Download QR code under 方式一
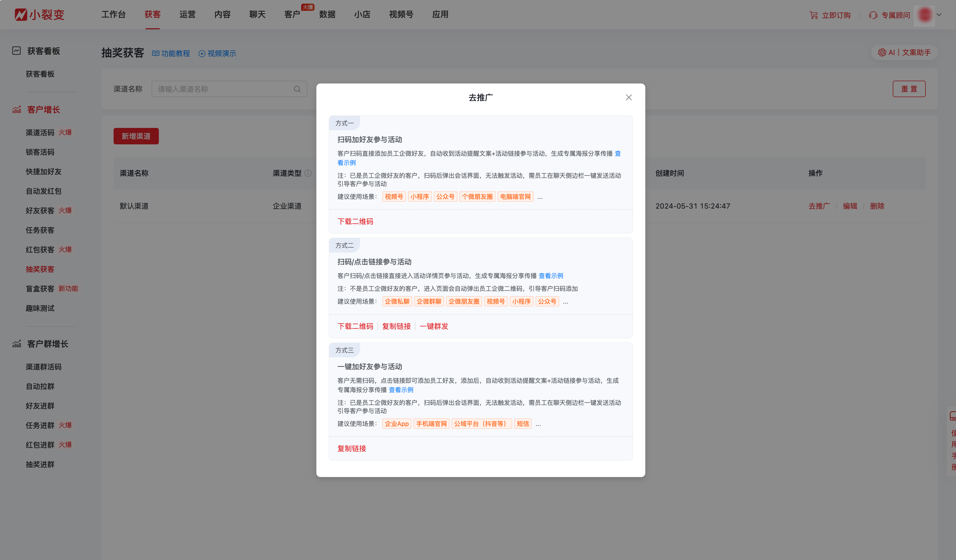This screenshot has height=560, width=956. (355, 221)
